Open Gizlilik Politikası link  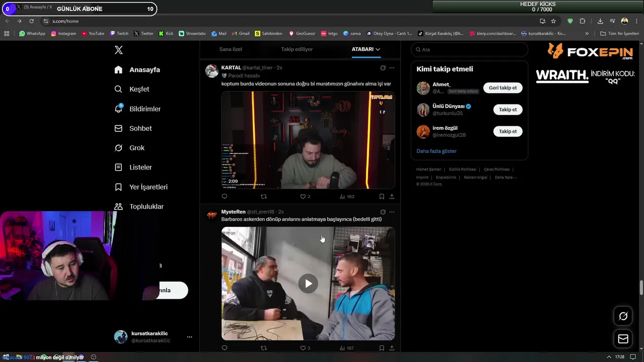coord(462,169)
